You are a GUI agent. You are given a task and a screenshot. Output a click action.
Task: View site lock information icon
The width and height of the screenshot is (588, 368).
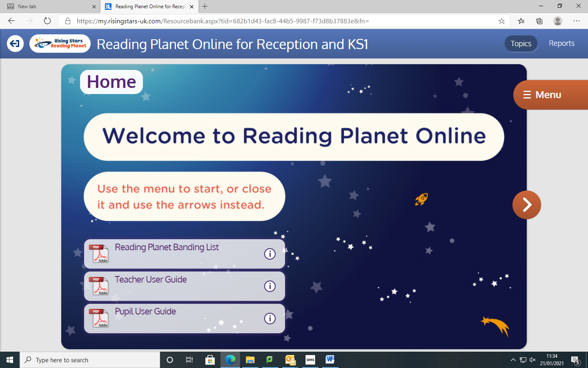[68, 21]
